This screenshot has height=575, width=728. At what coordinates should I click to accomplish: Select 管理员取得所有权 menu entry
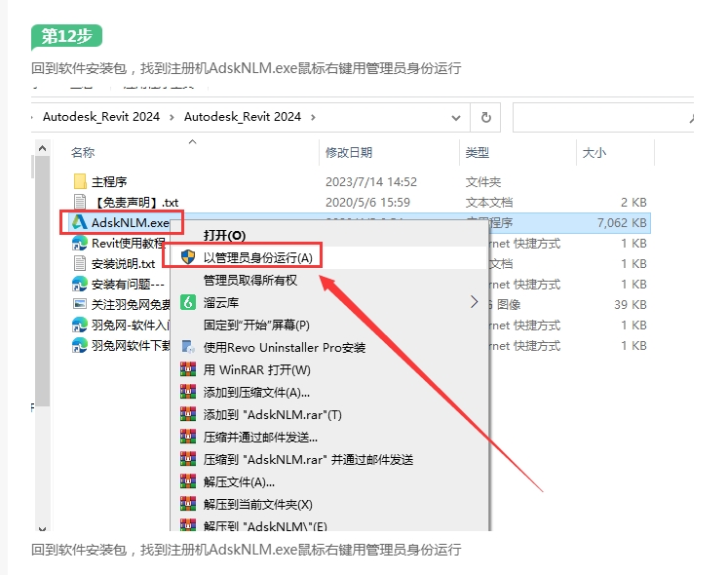click(328, 280)
